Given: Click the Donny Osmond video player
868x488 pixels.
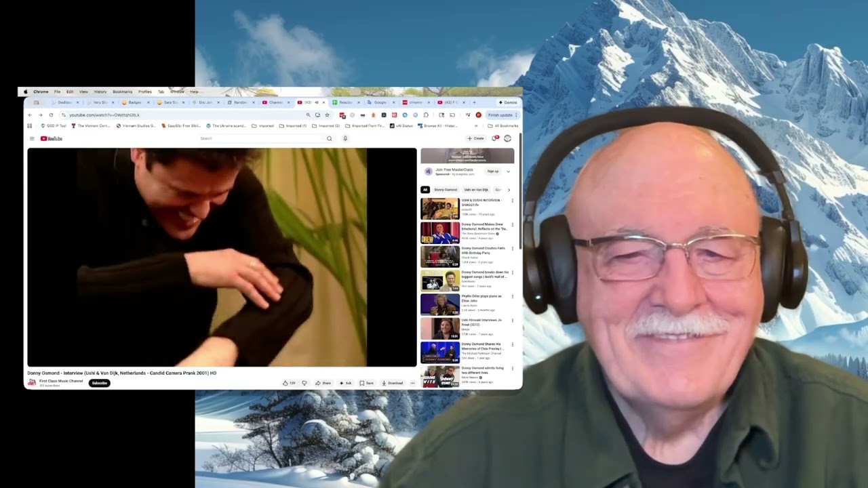Looking at the screenshot, I should [222, 258].
